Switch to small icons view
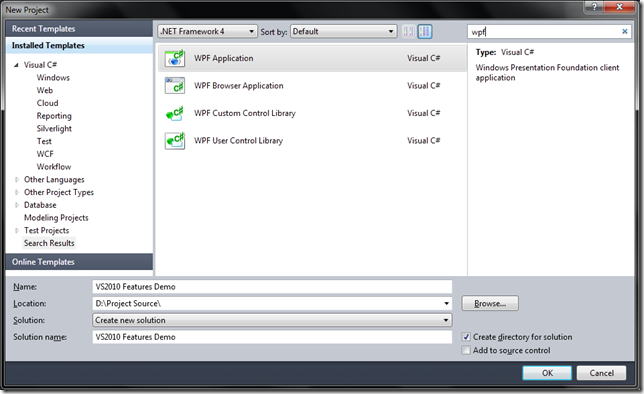 click(x=408, y=31)
